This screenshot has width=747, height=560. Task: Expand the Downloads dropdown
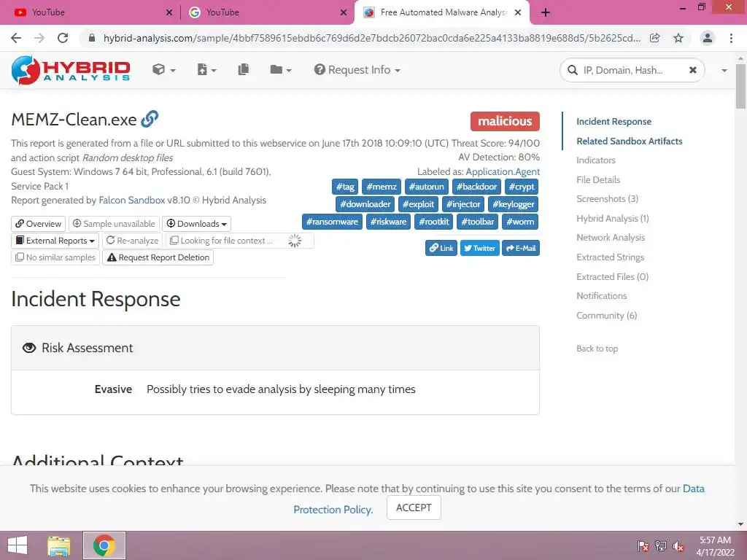[x=196, y=224]
